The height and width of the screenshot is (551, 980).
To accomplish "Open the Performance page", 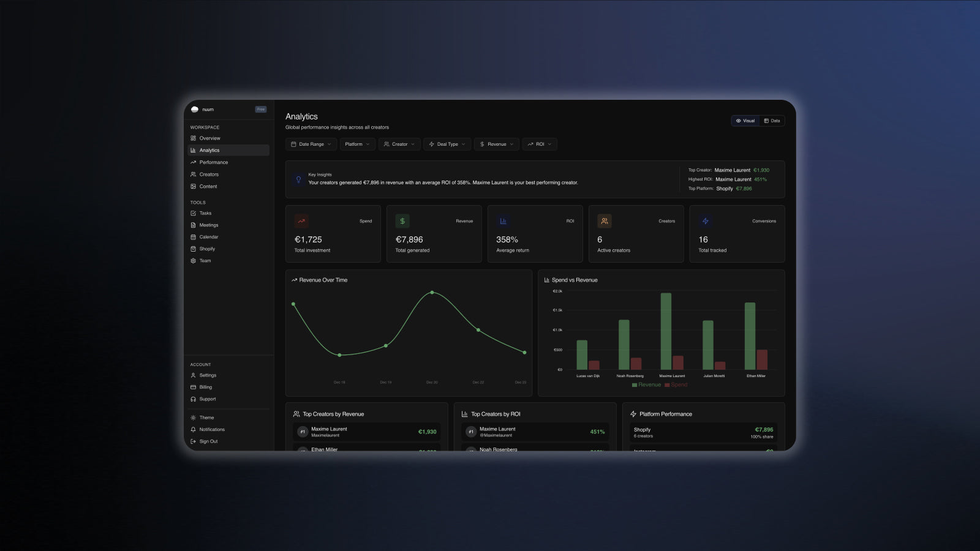I will 213,162.
